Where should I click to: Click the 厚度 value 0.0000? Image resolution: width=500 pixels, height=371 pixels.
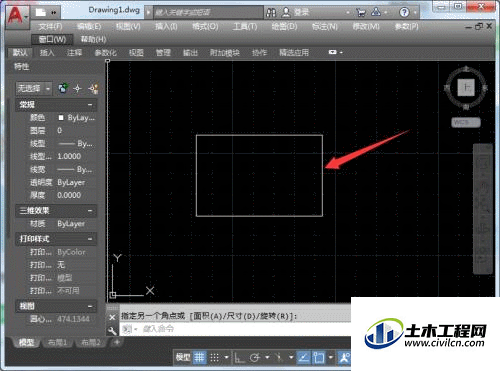(x=69, y=195)
